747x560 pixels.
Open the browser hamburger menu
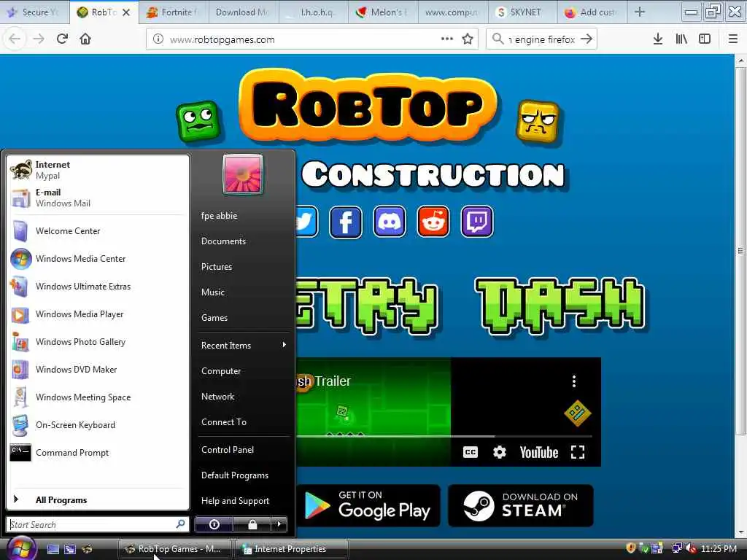(x=733, y=39)
